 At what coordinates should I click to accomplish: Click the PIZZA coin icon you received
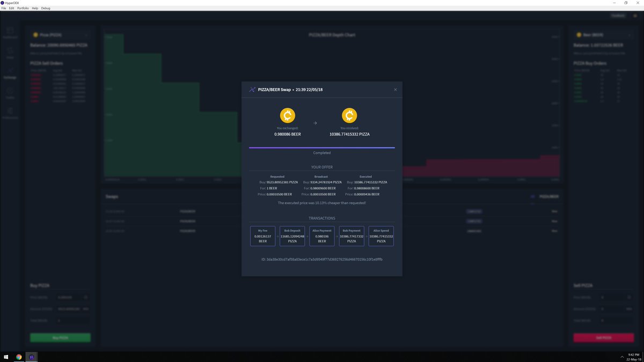pos(349,115)
